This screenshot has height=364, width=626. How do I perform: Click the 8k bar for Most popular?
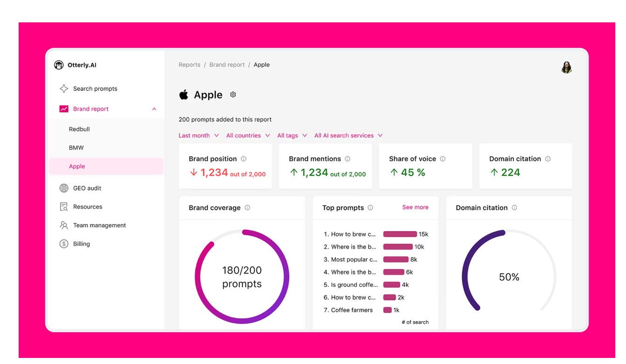coord(396,260)
